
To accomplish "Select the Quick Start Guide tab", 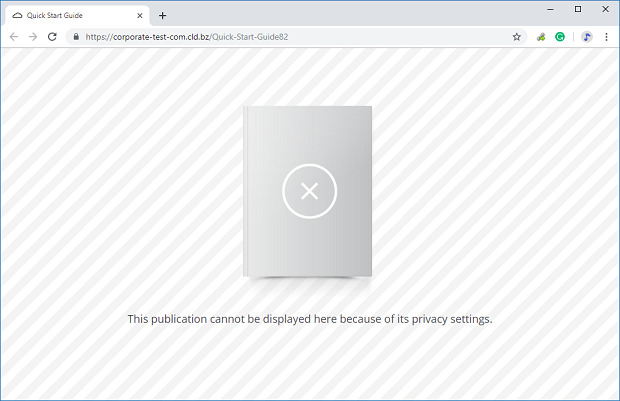I will pos(77,15).
